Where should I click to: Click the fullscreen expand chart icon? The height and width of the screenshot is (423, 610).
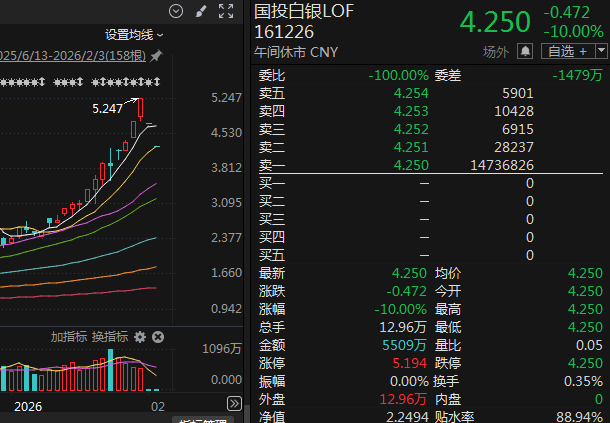pos(226,11)
